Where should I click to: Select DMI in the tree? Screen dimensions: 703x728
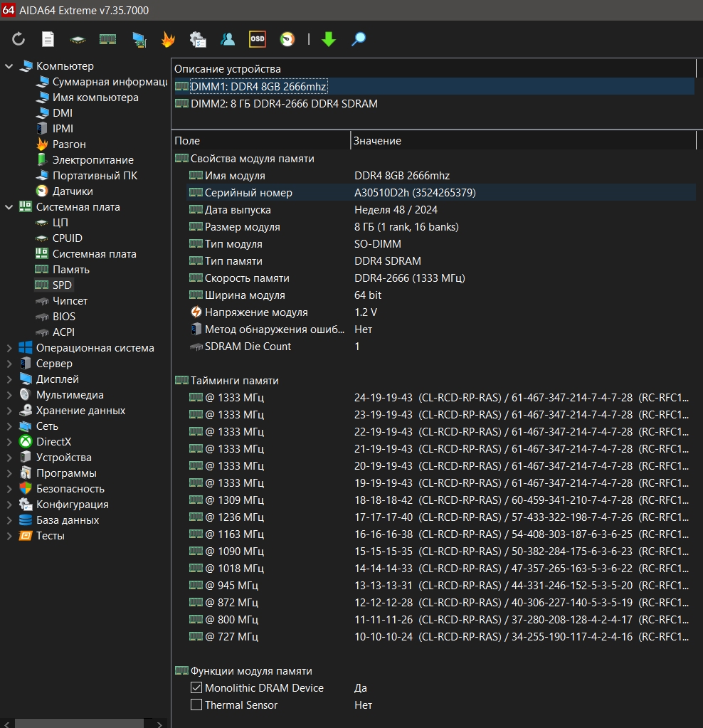(62, 113)
